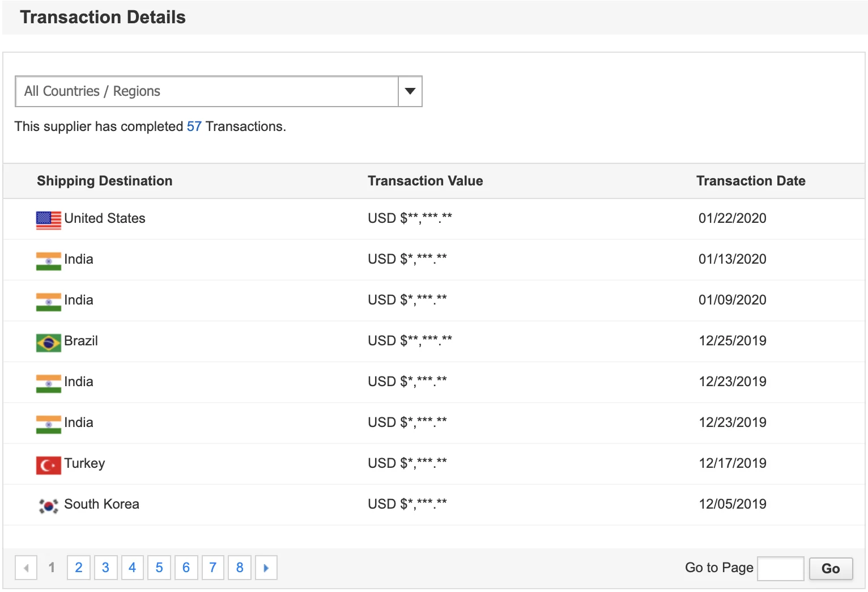This screenshot has width=868, height=592.
Task: Open the 57 transactions link
Action: (194, 126)
